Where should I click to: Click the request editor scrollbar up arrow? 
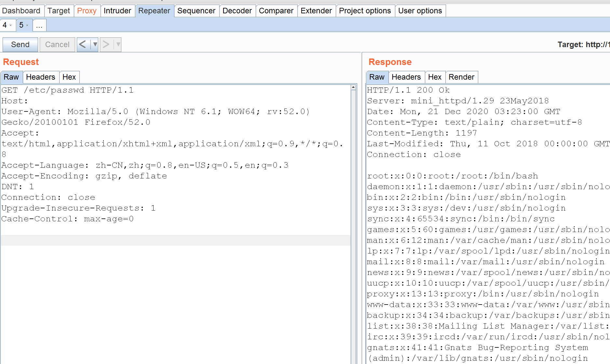coord(353,87)
